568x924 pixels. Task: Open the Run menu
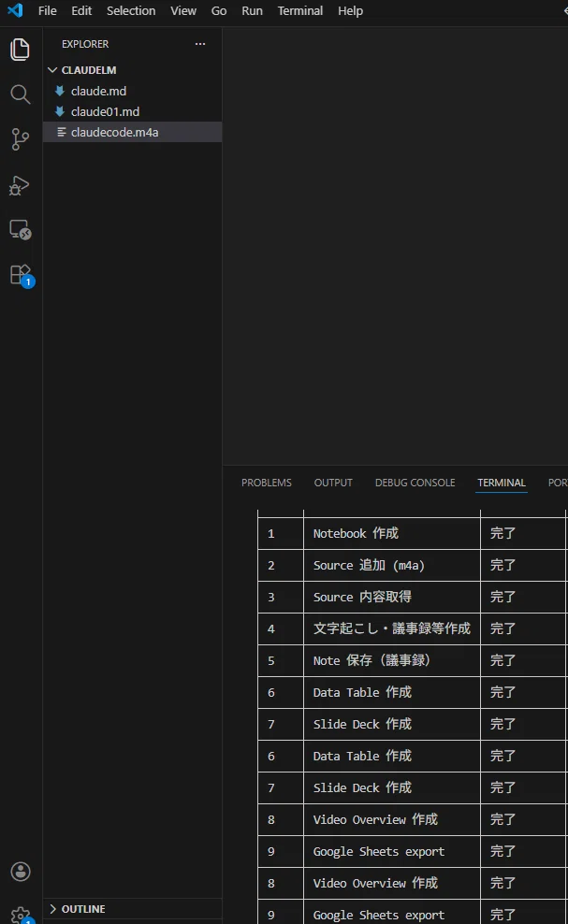(252, 10)
